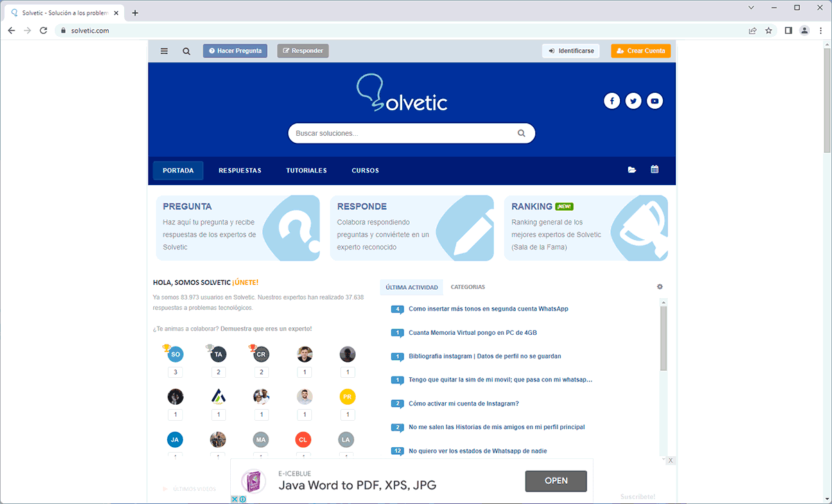This screenshot has height=504, width=832.
Task: Open 'No quiero ver los estados de Whatsapp' topic
Action: (x=478, y=451)
